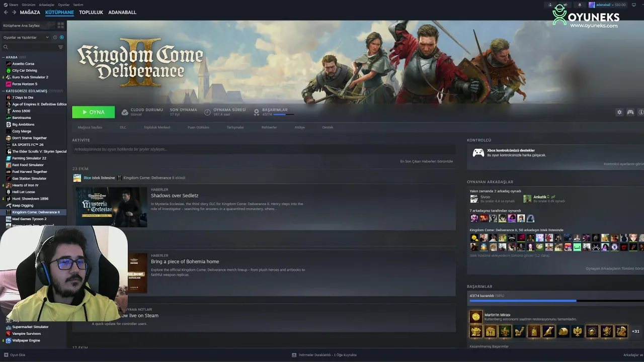Open the Tartışmalar link
Image resolution: width=644 pixels, height=362 pixels.
point(235,127)
